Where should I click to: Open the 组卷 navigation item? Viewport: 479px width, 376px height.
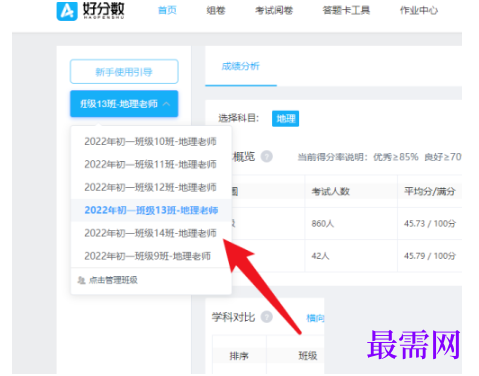tap(216, 11)
